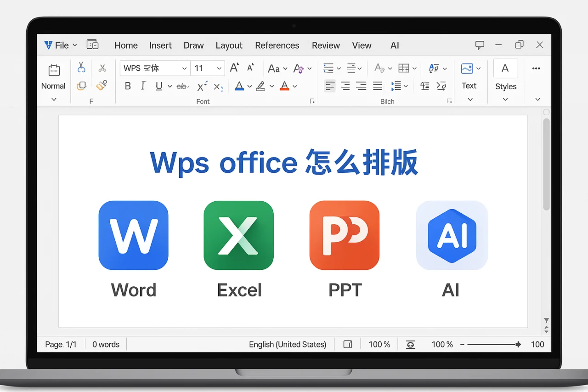Open the font color dropdown arrow

point(295,86)
